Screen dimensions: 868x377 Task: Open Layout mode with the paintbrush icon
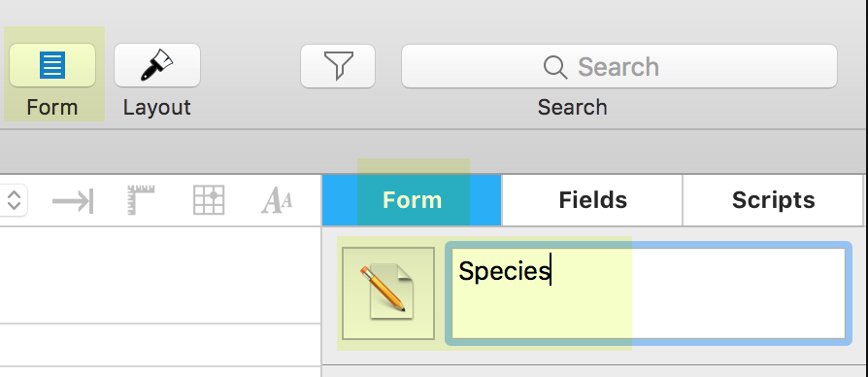157,65
